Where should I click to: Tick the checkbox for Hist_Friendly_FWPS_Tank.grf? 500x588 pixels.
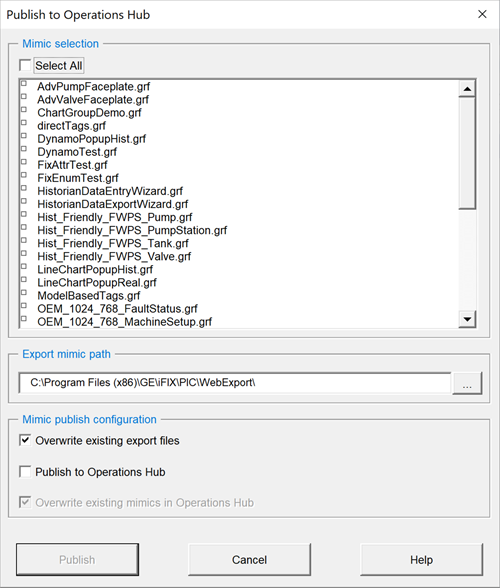click(x=24, y=240)
